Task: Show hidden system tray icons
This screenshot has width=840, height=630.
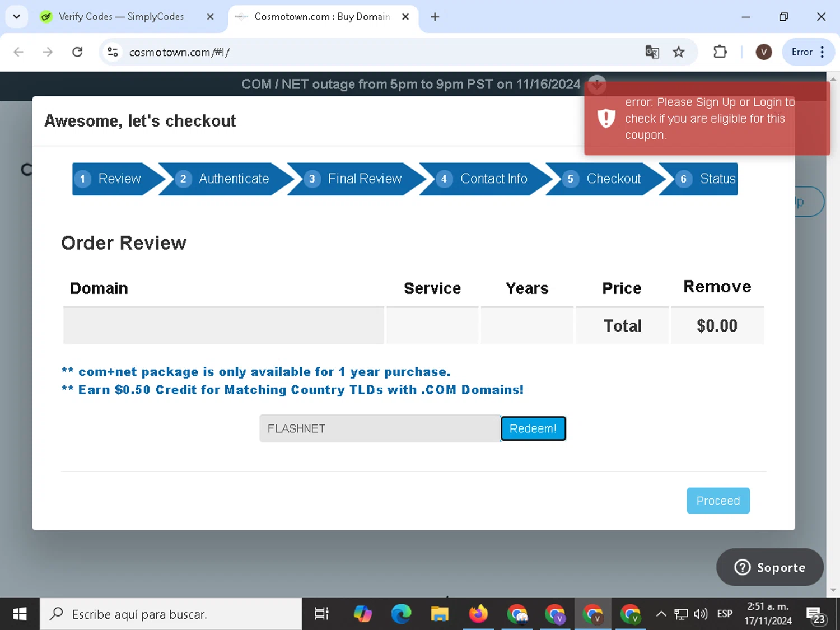Action: pyautogui.click(x=661, y=614)
